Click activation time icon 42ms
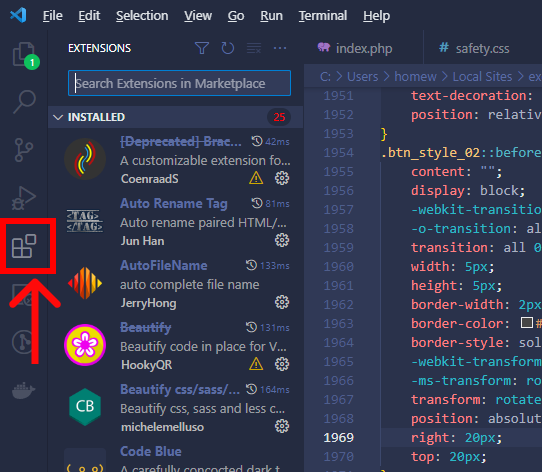 click(x=257, y=141)
